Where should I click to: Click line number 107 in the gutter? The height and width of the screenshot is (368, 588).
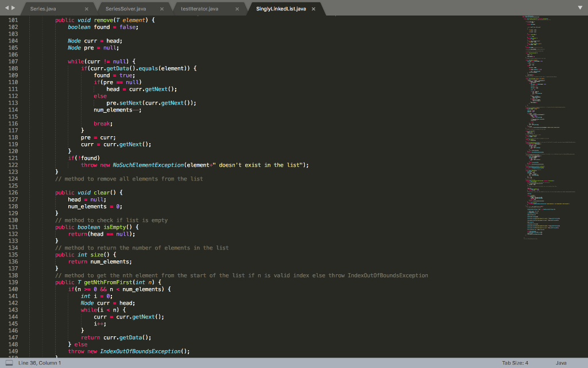coord(13,62)
